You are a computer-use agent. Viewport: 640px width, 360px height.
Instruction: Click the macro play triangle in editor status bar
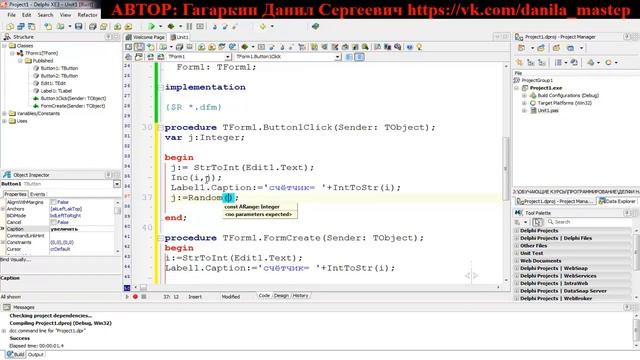tap(127, 297)
